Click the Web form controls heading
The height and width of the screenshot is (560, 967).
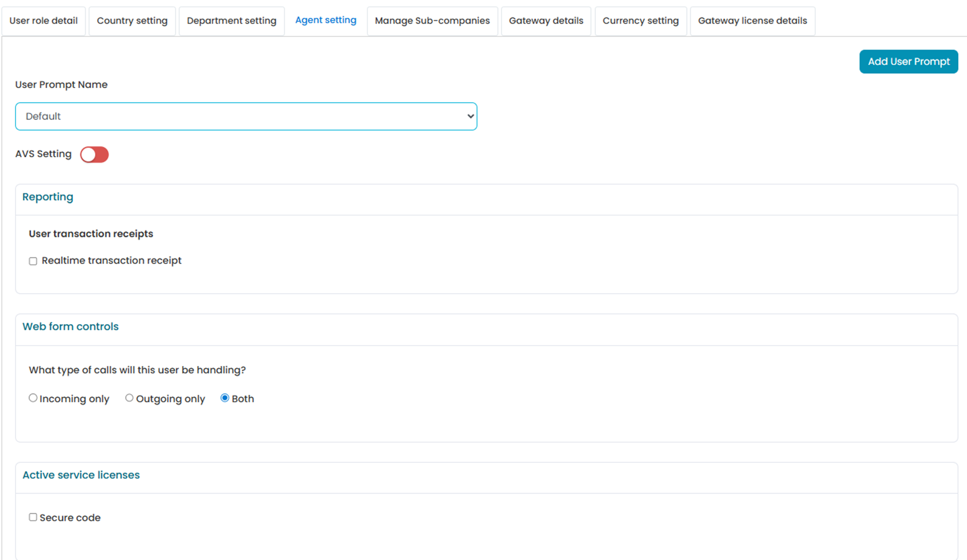pyautogui.click(x=70, y=326)
